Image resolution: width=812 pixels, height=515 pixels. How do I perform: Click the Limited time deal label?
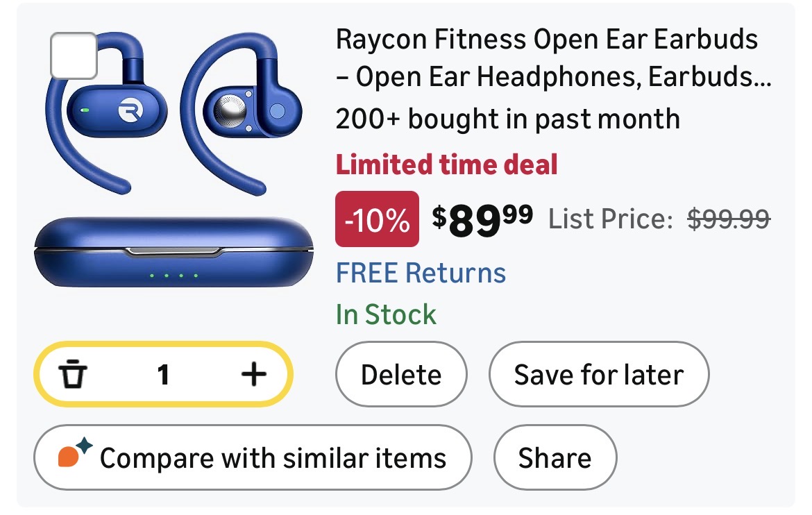tap(446, 164)
